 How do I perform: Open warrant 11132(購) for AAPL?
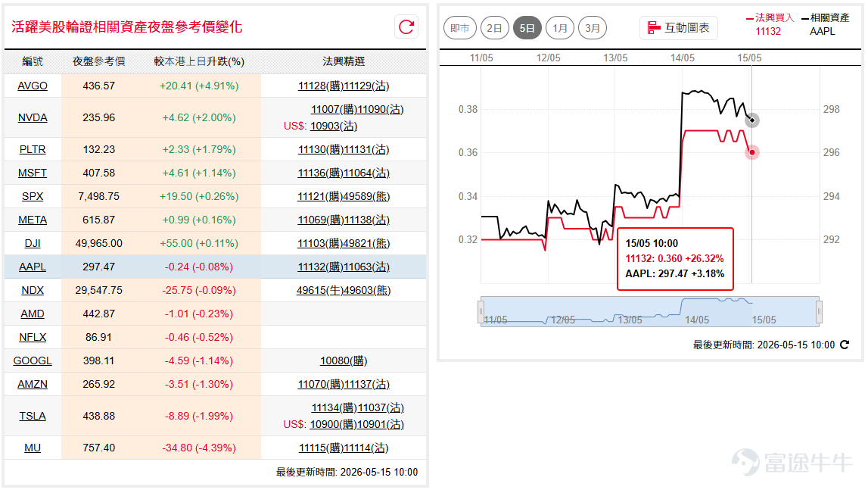[x=321, y=267]
